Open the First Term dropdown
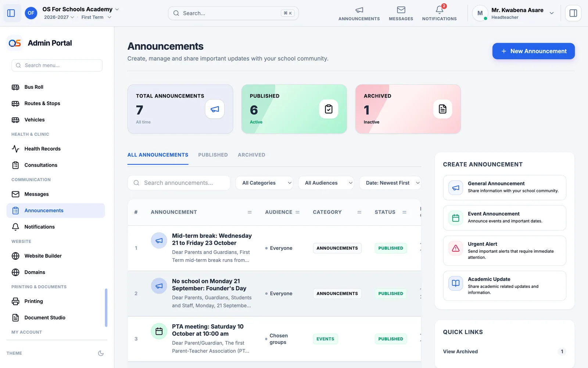Screen dimensions: 588x368 [96, 17]
